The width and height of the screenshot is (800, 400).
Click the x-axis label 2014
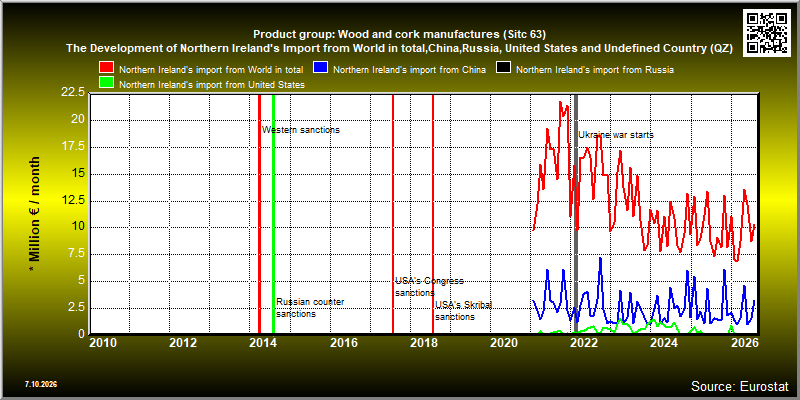coord(263,343)
